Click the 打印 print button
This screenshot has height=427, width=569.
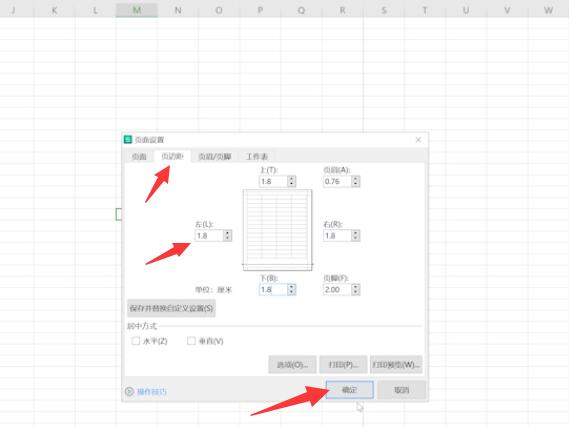pyautogui.click(x=343, y=364)
